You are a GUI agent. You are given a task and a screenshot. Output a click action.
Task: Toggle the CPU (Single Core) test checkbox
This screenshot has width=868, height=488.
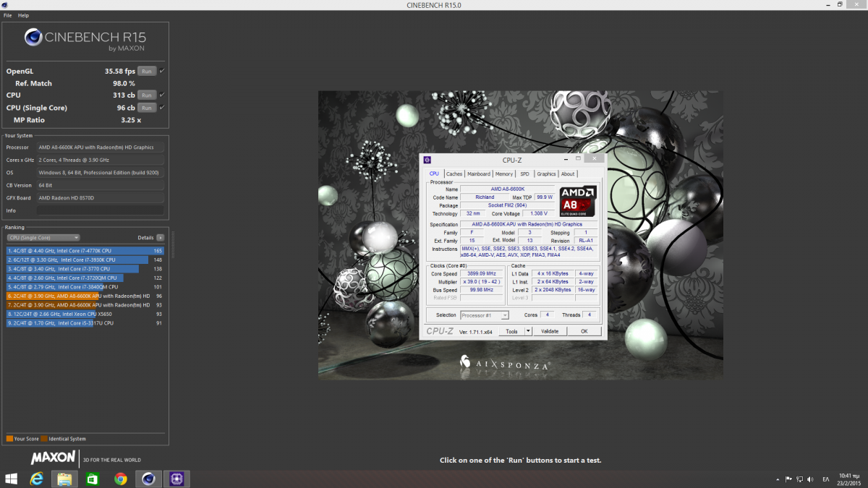pos(162,107)
